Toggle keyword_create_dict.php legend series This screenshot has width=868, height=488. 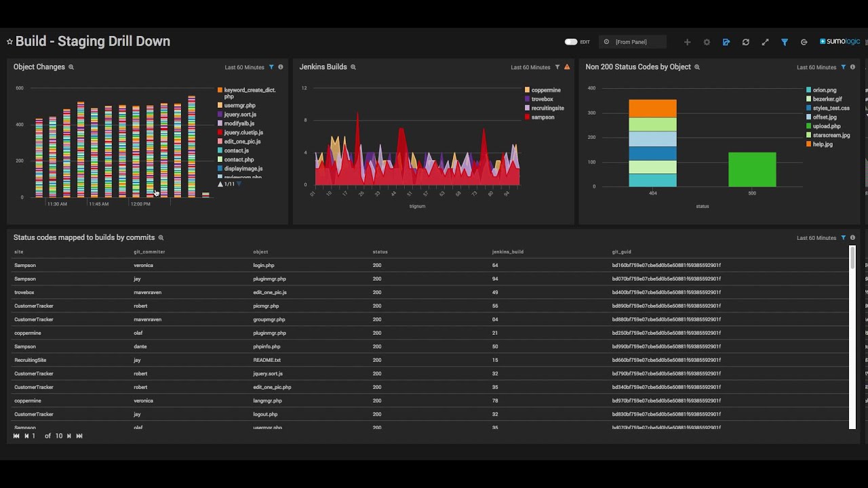click(x=245, y=93)
